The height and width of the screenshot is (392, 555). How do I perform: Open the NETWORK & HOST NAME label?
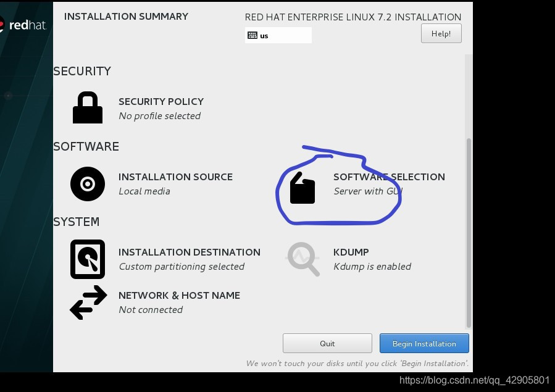179,296
